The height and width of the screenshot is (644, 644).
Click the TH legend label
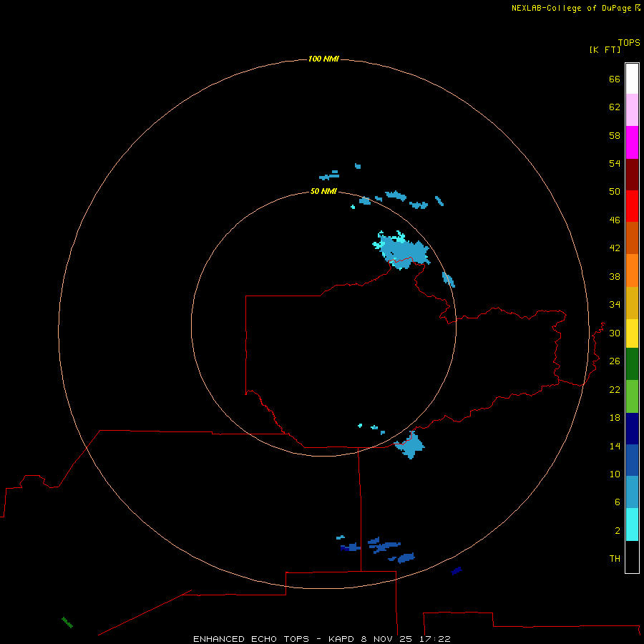[x=615, y=558]
